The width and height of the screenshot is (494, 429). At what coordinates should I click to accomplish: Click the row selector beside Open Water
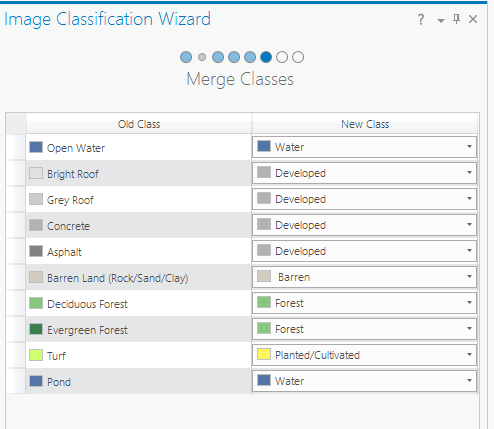16,147
